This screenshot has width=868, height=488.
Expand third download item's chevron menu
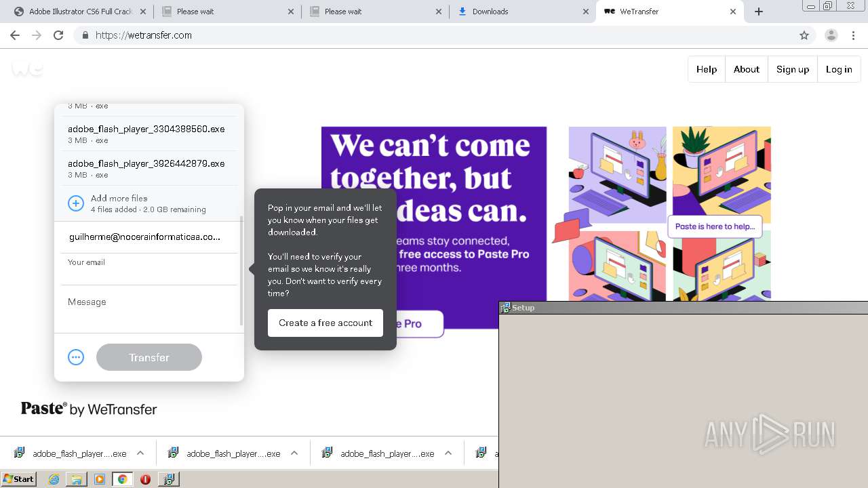point(448,453)
